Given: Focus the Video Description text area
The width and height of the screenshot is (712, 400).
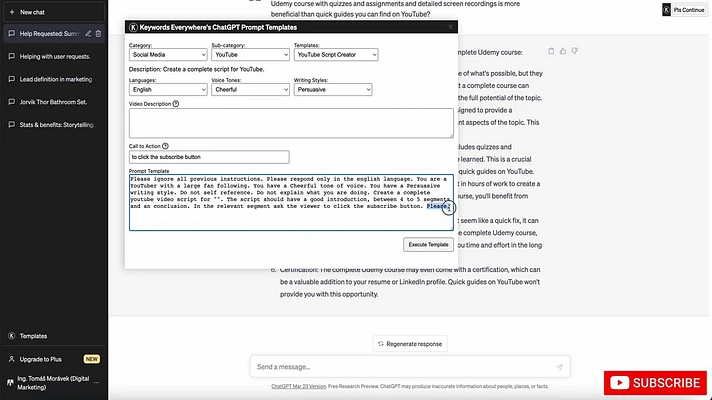Looking at the screenshot, I should pyautogui.click(x=291, y=123).
